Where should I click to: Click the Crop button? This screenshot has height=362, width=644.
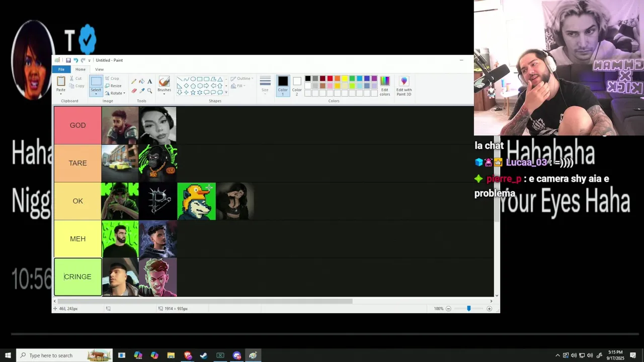pos(112,78)
